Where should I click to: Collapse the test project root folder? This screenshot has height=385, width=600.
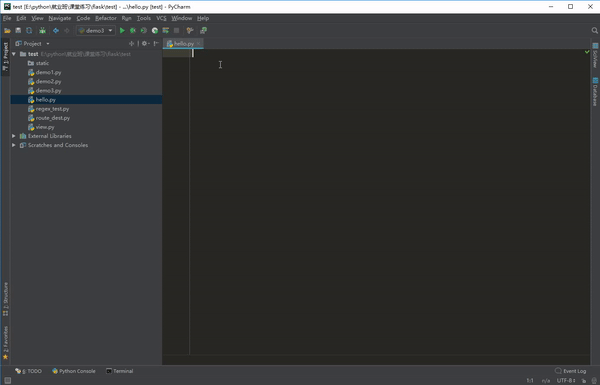pos(14,54)
